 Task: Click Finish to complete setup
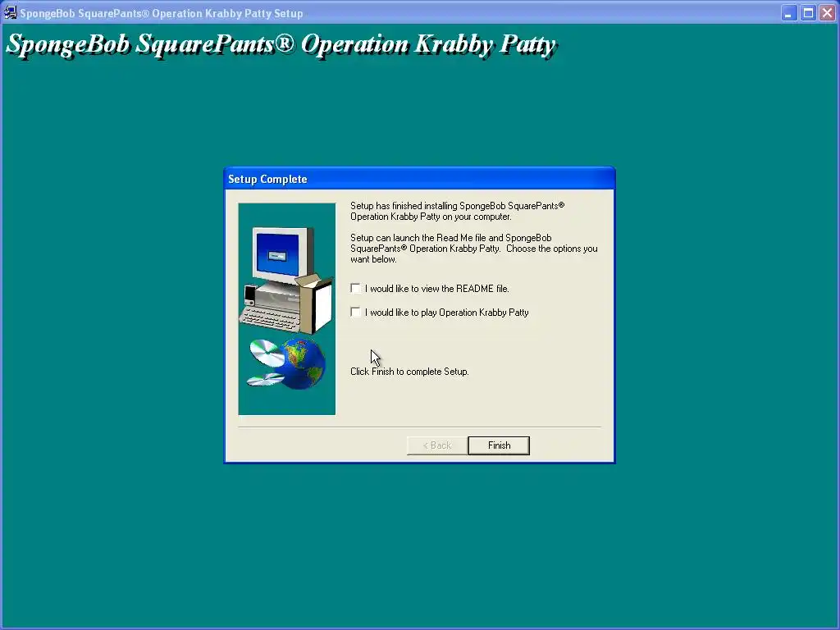(499, 445)
